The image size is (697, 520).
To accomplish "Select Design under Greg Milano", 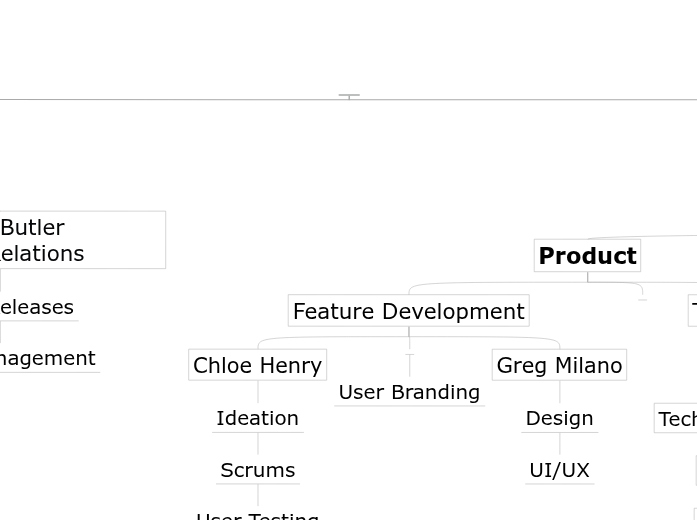I will pyautogui.click(x=559, y=418).
